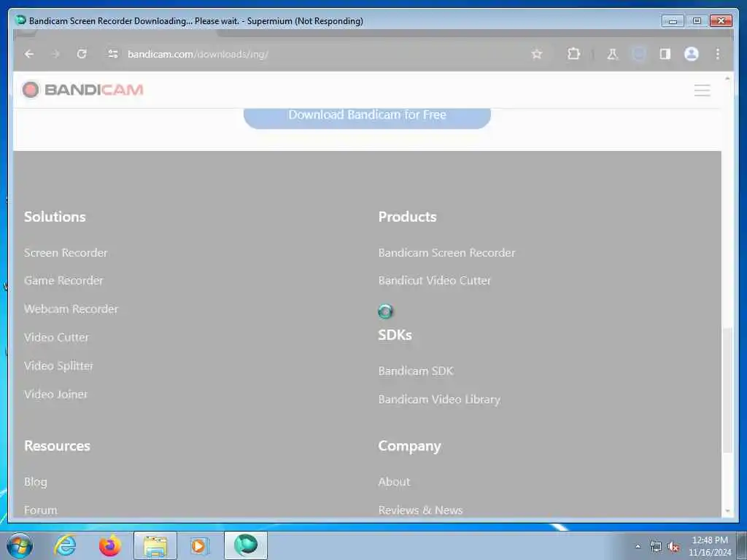747x560 pixels.
Task: Open the Video Joiner link
Action: (x=55, y=394)
